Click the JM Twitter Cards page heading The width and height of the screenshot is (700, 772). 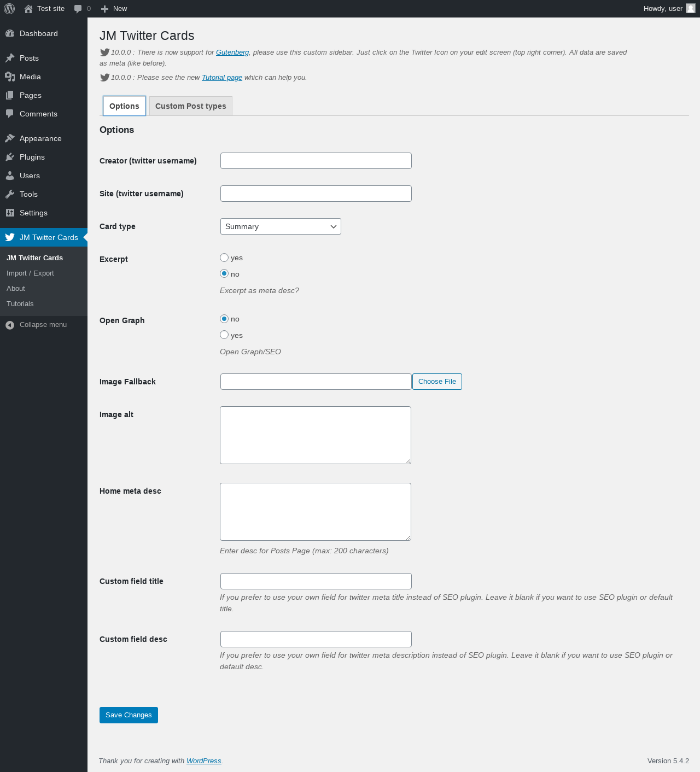pyautogui.click(x=147, y=36)
